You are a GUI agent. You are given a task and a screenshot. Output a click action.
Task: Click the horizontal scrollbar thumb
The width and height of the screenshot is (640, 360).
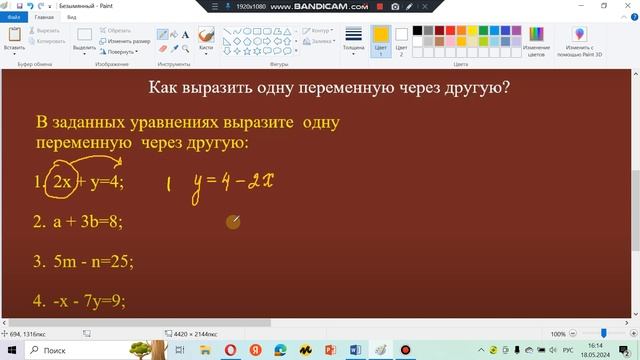point(139,323)
